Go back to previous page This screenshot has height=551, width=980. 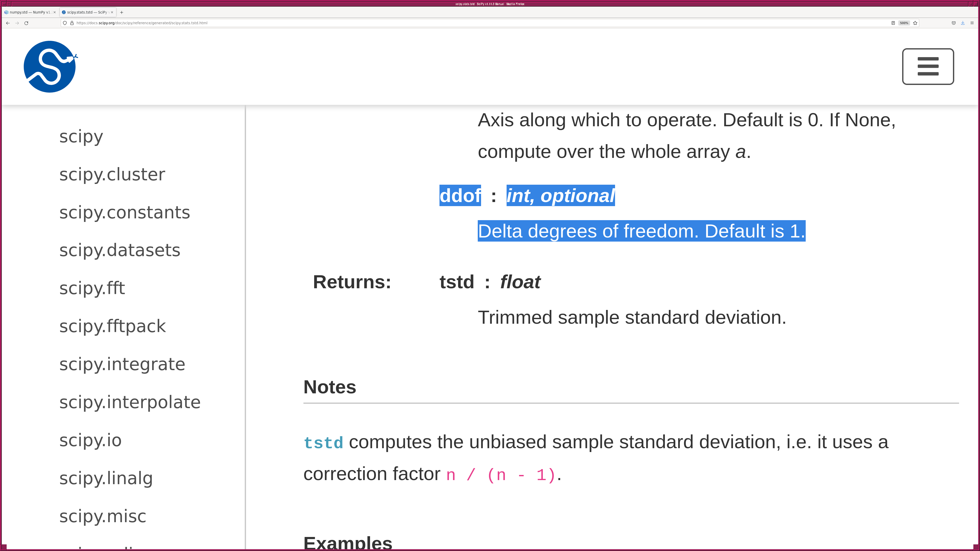tap(8, 23)
